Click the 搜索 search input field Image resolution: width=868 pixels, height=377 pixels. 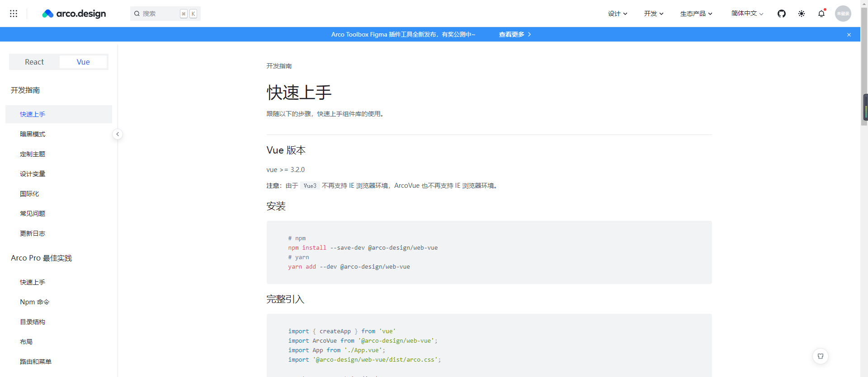pyautogui.click(x=165, y=14)
